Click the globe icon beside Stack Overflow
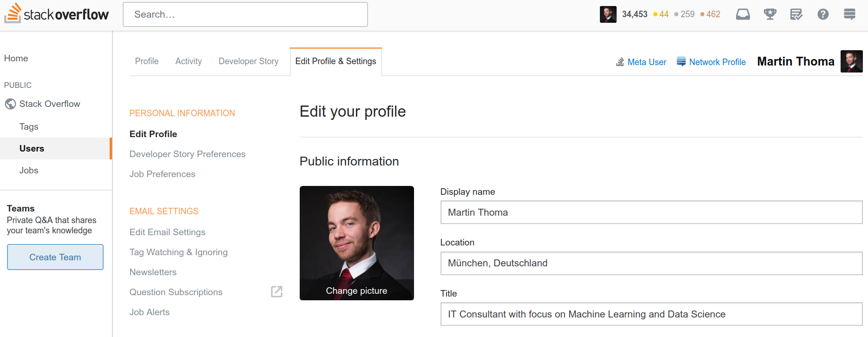The width and height of the screenshot is (868, 337). click(10, 104)
